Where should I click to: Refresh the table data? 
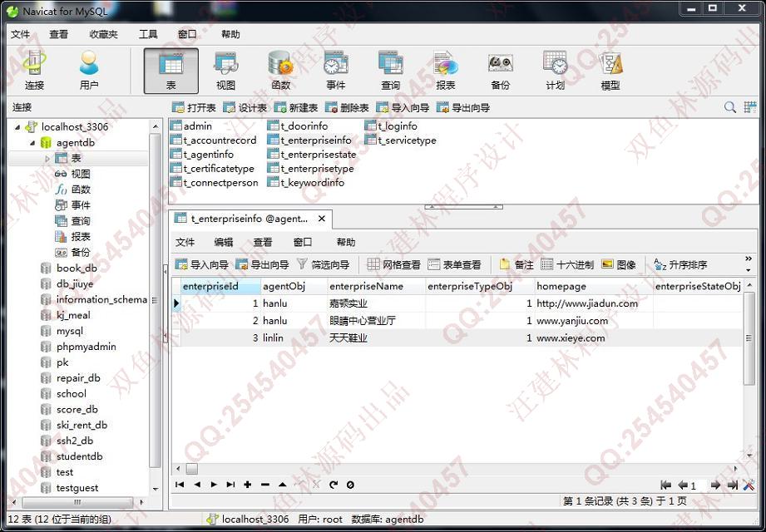[x=334, y=485]
